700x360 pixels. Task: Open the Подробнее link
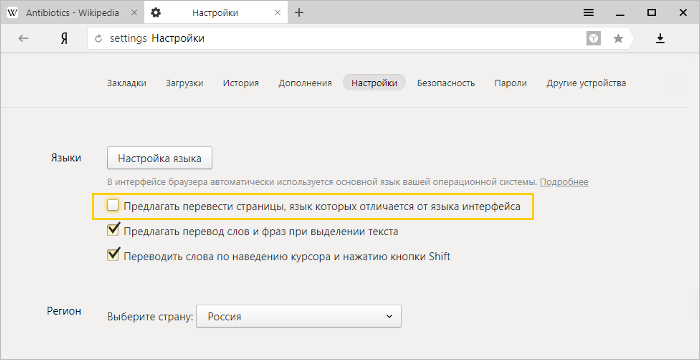coord(564,182)
